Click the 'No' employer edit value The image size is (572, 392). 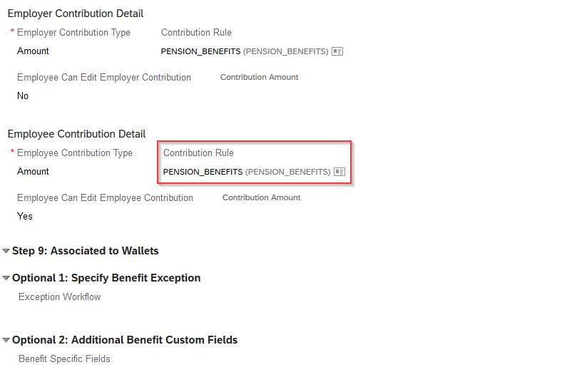click(23, 96)
